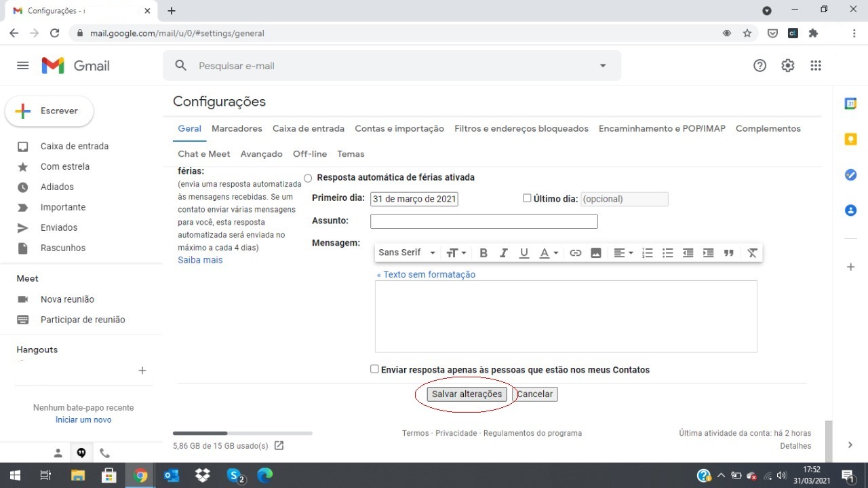Open Gmail support help icon
The image size is (868, 488).
click(x=760, y=66)
